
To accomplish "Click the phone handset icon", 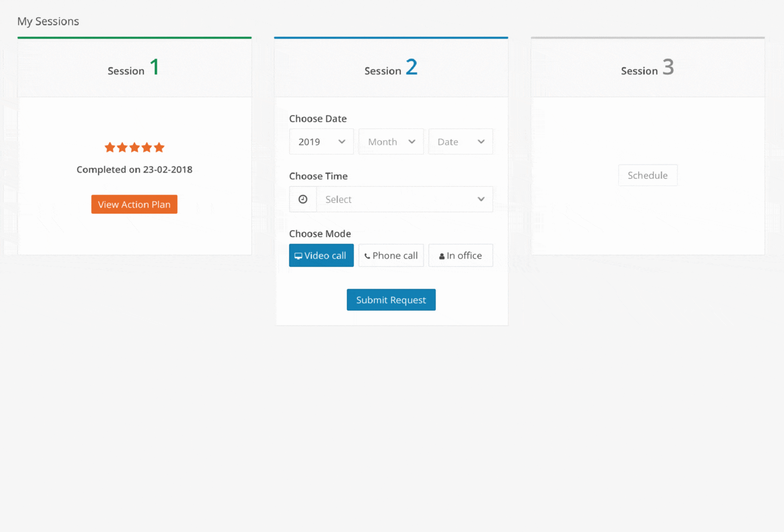I will (367, 256).
